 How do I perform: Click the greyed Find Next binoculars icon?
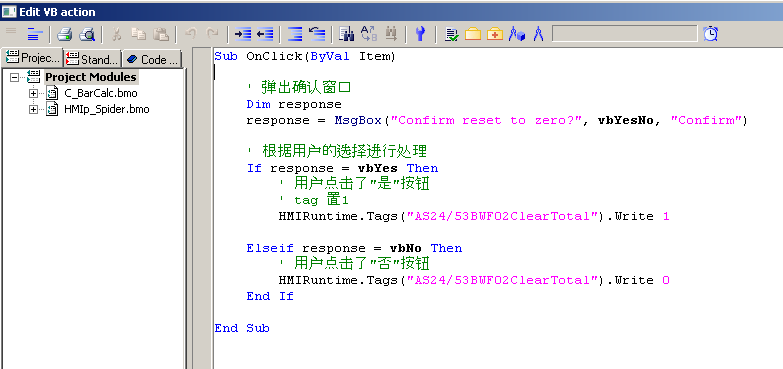click(x=391, y=34)
